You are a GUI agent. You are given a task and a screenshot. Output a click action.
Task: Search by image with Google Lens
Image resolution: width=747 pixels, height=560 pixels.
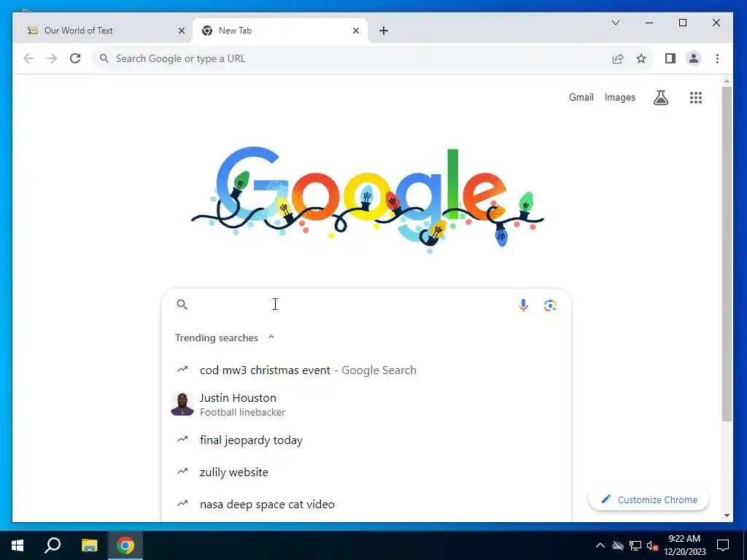(x=550, y=306)
